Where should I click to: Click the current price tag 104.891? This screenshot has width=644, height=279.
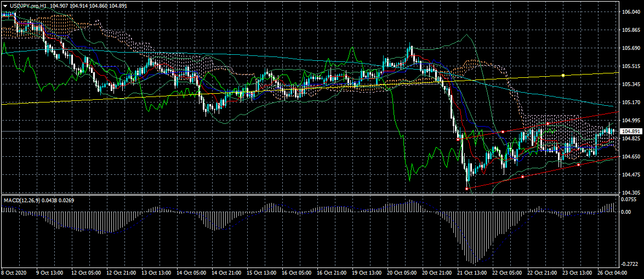pyautogui.click(x=630, y=132)
